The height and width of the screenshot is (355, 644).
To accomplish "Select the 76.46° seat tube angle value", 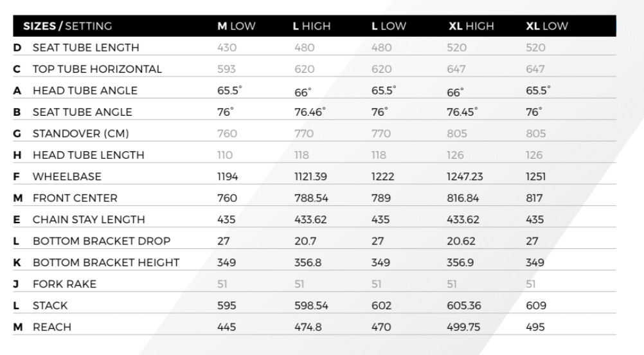I will 310,112.
